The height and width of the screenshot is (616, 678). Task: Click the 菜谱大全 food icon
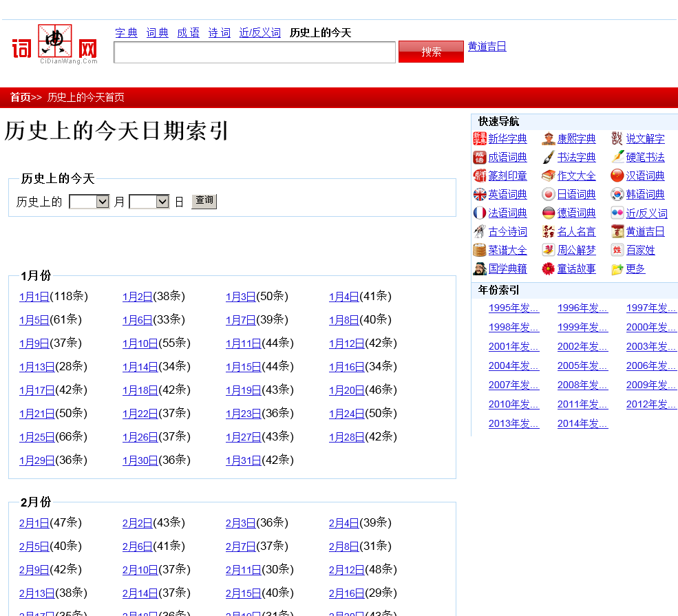coord(480,251)
